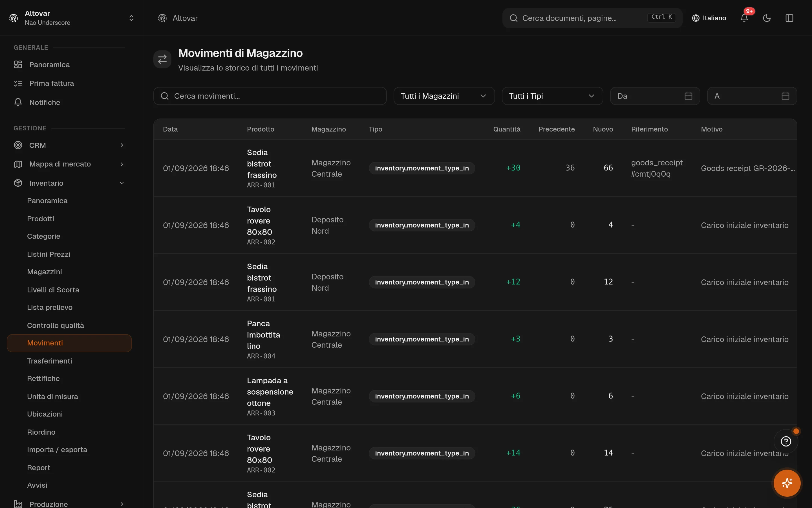812x508 pixels.
Task: Open the Da date calendar icon
Action: click(x=688, y=96)
